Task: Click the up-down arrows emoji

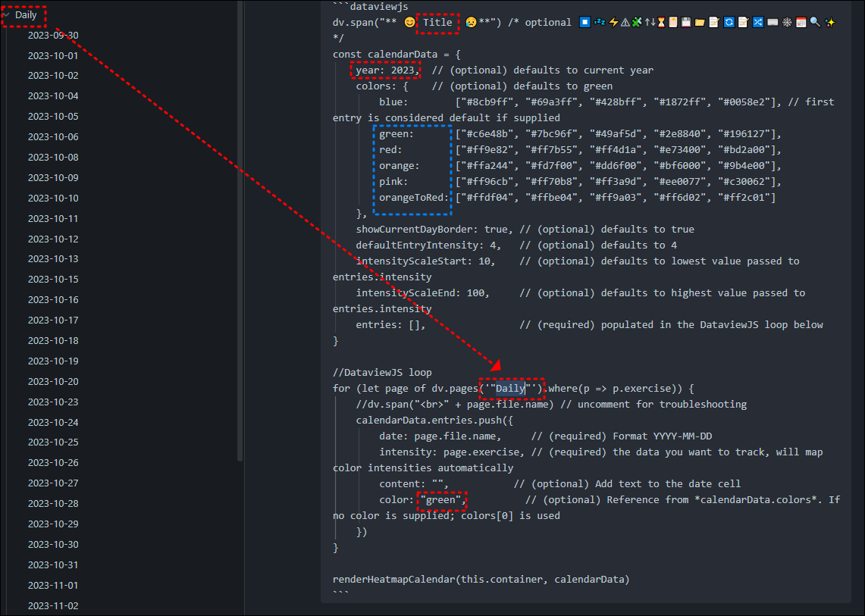Action: click(x=650, y=22)
